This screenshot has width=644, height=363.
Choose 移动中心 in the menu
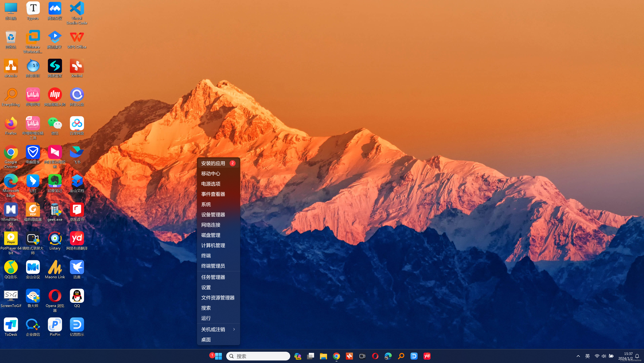click(218, 174)
